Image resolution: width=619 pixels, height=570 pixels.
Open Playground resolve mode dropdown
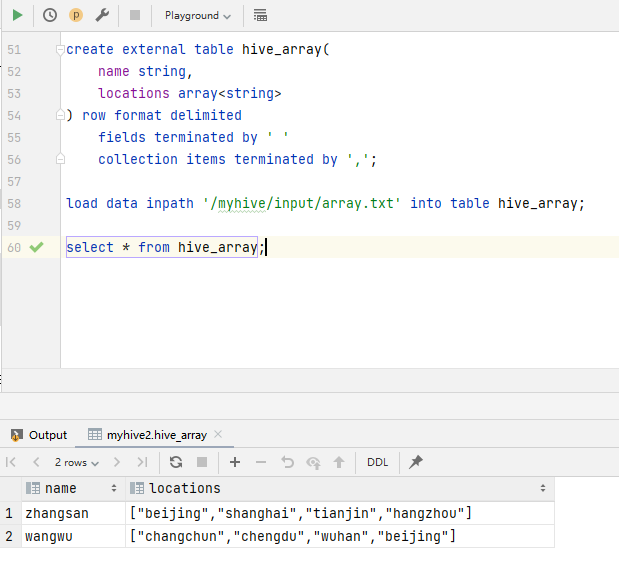pyautogui.click(x=198, y=16)
